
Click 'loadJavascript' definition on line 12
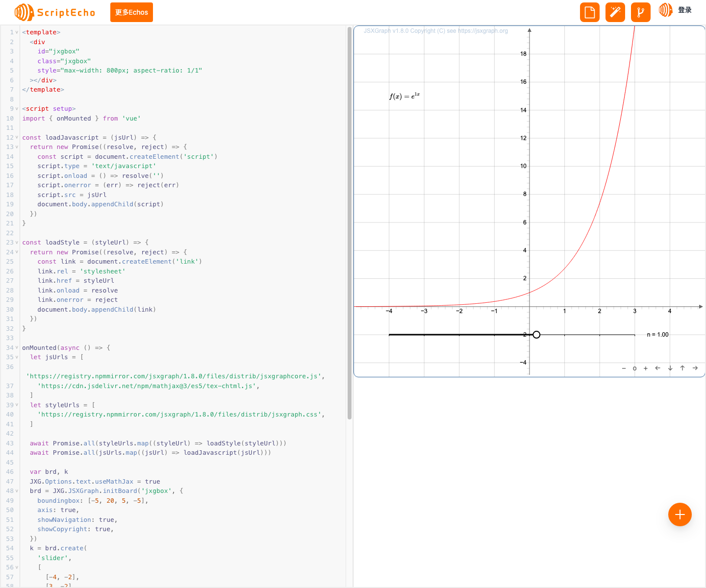[72, 138]
